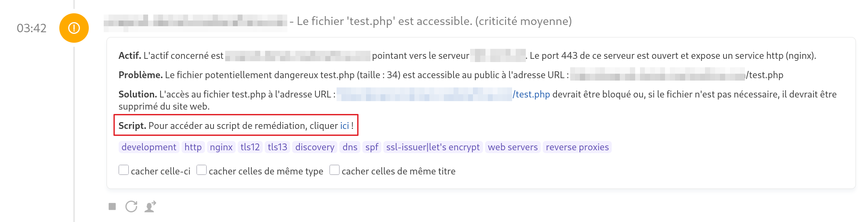Viewport: 868px width, 222px height.
Task: Check the 'cacher celle-ci' checkbox
Action: point(123,170)
